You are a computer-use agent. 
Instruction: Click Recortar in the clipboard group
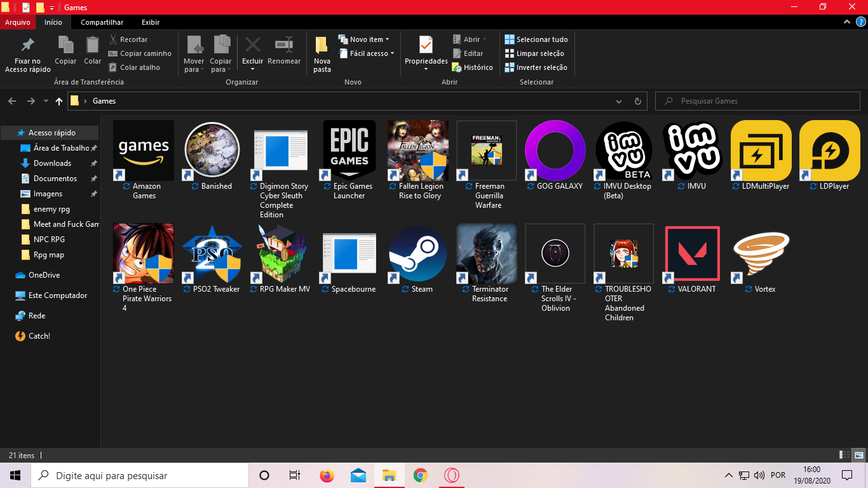[x=128, y=39]
